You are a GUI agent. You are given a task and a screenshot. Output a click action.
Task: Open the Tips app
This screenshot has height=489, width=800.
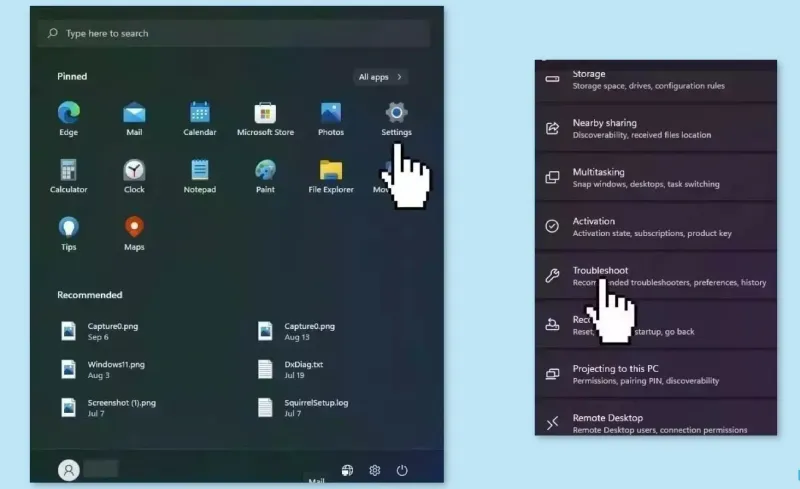click(x=68, y=227)
